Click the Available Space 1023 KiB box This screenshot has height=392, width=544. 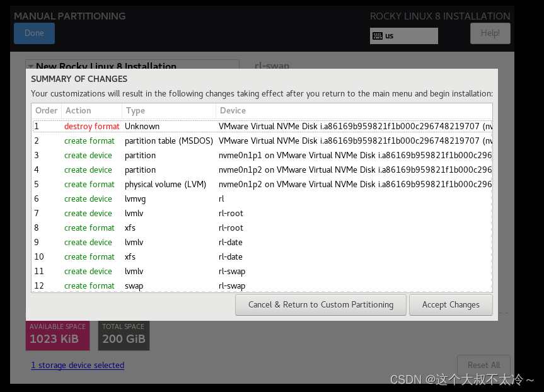57,335
